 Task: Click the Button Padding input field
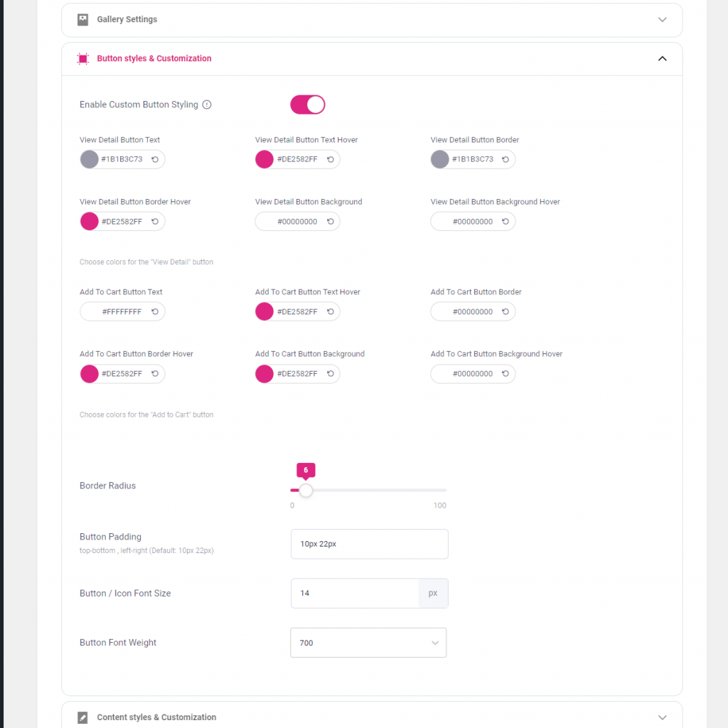[x=370, y=544]
